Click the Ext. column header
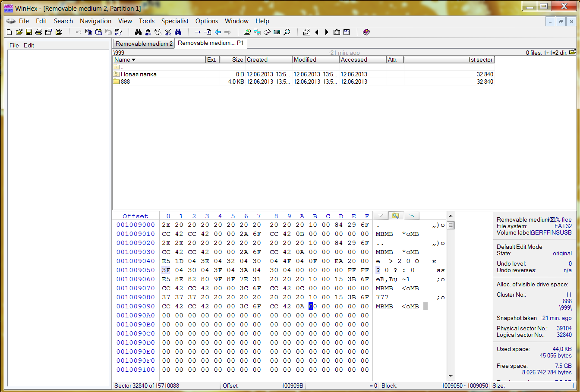580x392 pixels. click(x=212, y=60)
